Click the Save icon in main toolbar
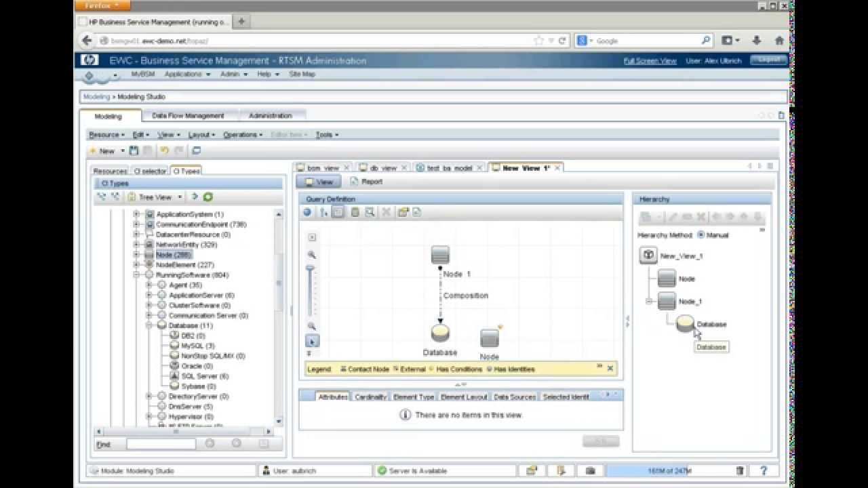Image resolution: width=868 pixels, height=488 pixels. 134,150
